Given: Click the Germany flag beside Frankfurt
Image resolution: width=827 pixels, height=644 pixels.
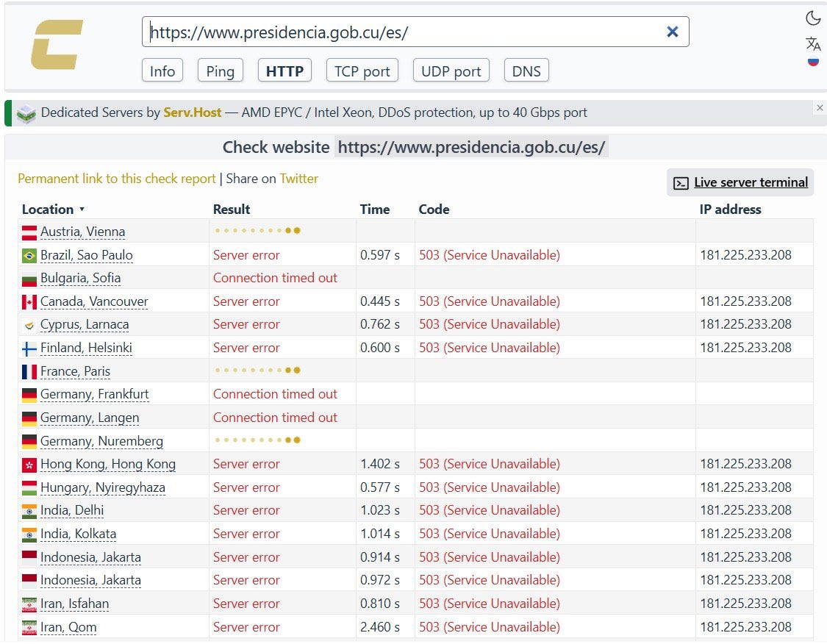Looking at the screenshot, I should 29,395.
